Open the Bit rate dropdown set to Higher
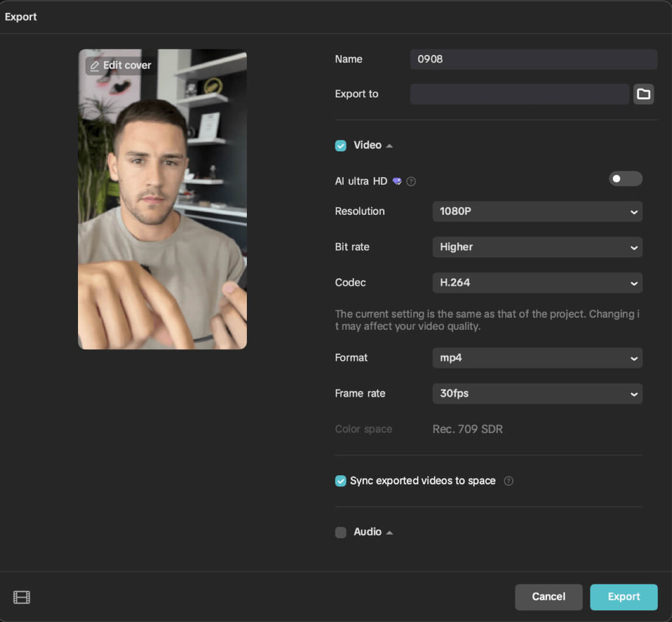672x622 pixels. tap(537, 248)
